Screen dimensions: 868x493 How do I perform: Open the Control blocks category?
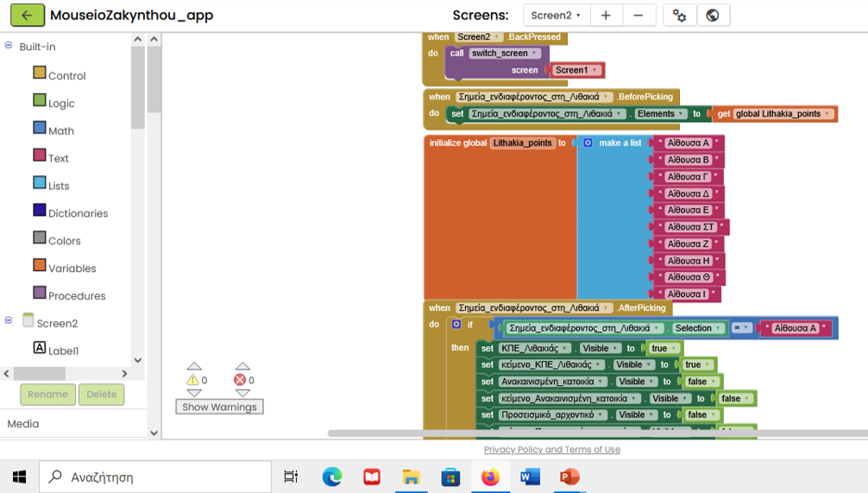pos(66,75)
